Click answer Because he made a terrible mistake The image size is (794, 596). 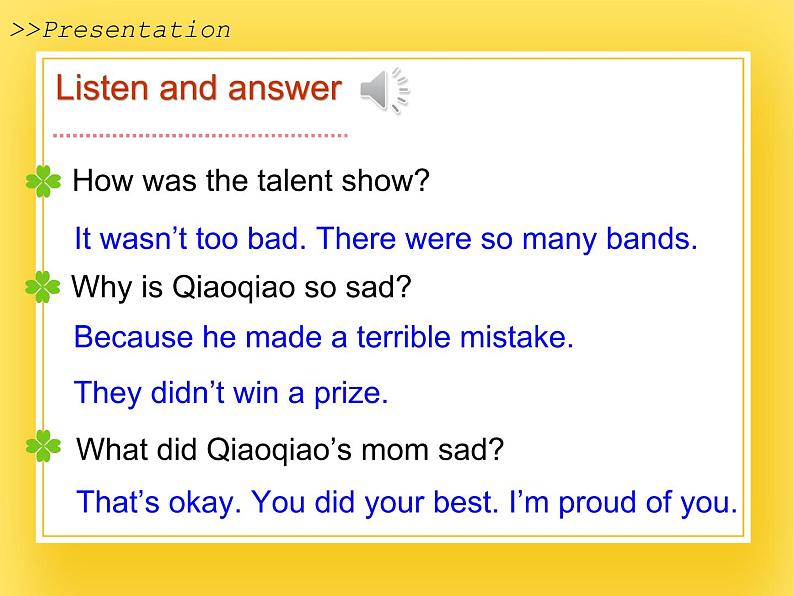point(324,337)
